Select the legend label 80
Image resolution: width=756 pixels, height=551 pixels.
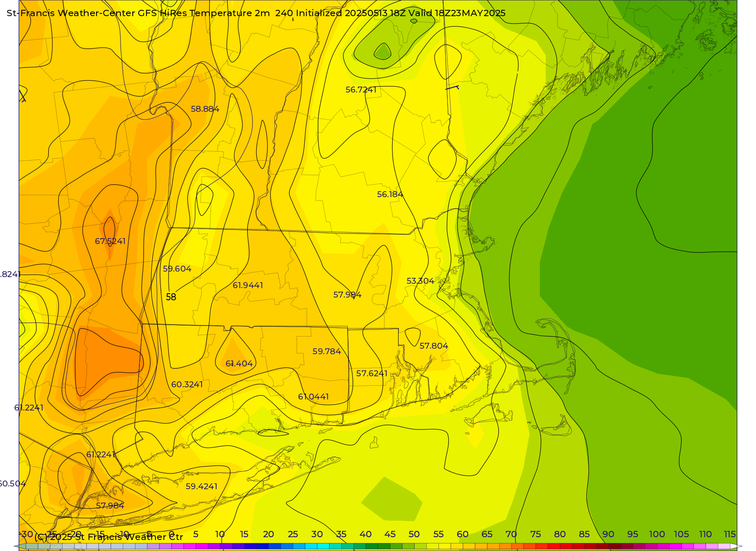[x=560, y=534]
